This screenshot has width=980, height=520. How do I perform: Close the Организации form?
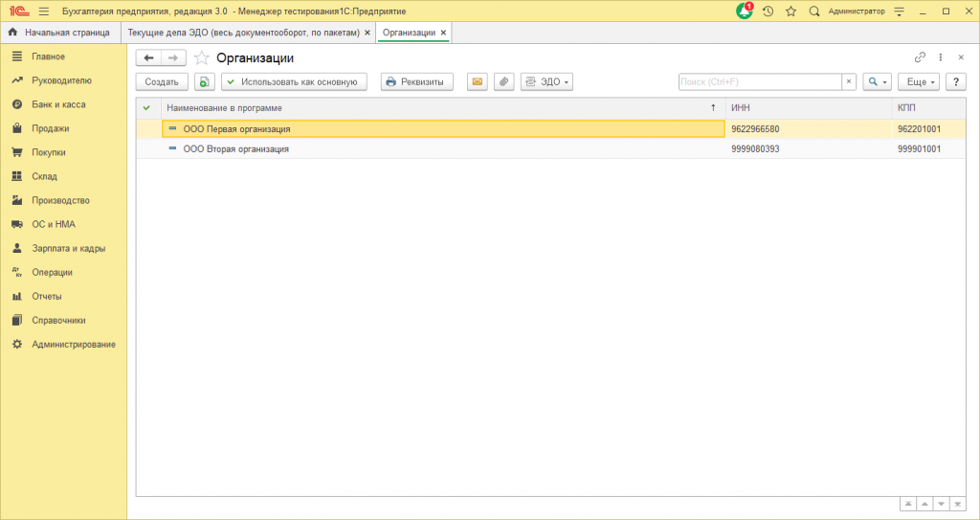(x=961, y=57)
